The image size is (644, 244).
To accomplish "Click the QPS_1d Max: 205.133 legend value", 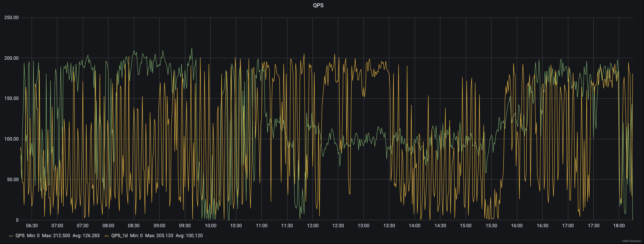I will point(159,235).
